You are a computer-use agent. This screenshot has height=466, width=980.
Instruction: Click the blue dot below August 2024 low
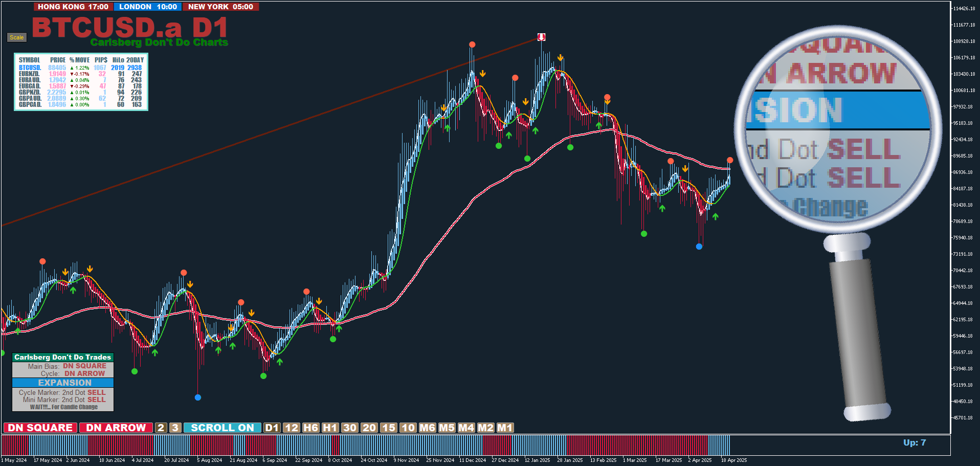[198, 397]
